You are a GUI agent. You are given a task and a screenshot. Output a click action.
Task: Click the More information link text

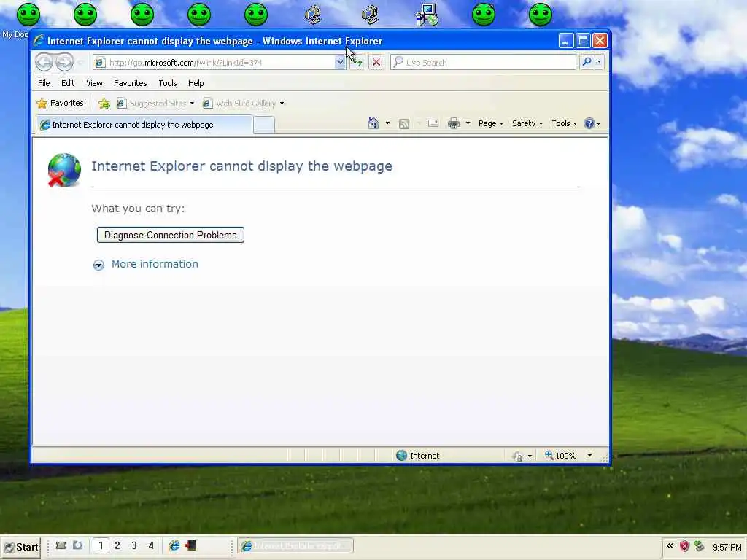pyautogui.click(x=155, y=264)
